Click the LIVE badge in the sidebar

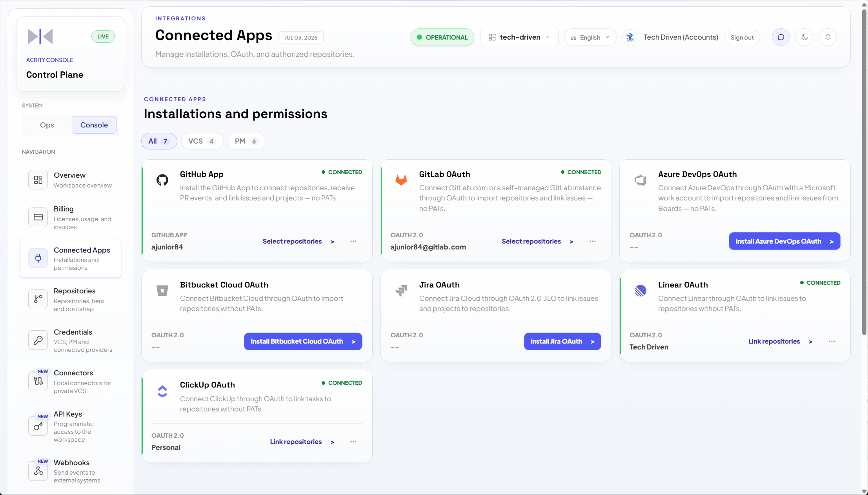[103, 36]
